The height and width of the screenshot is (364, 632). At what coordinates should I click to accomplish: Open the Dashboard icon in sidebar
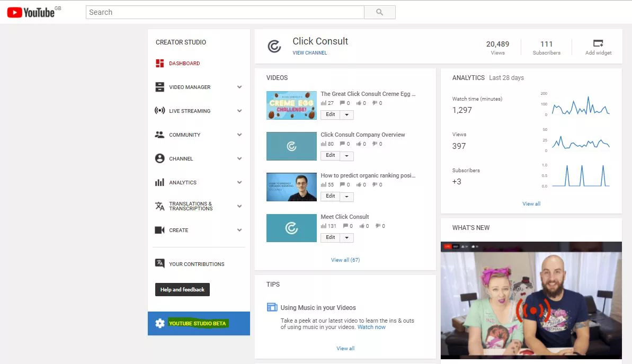pos(160,63)
